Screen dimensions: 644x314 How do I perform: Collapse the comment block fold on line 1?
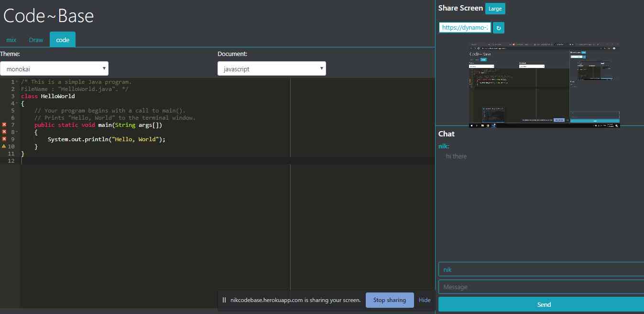tap(18, 82)
